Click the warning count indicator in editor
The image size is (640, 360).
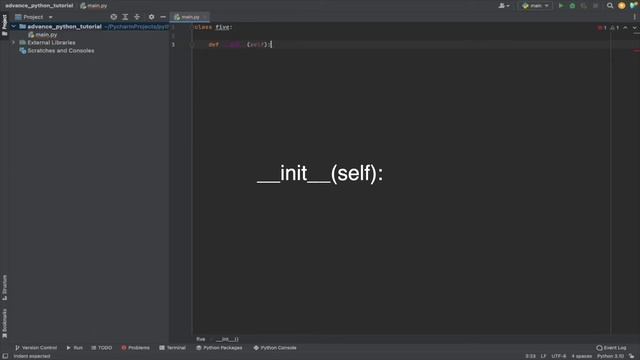point(614,28)
